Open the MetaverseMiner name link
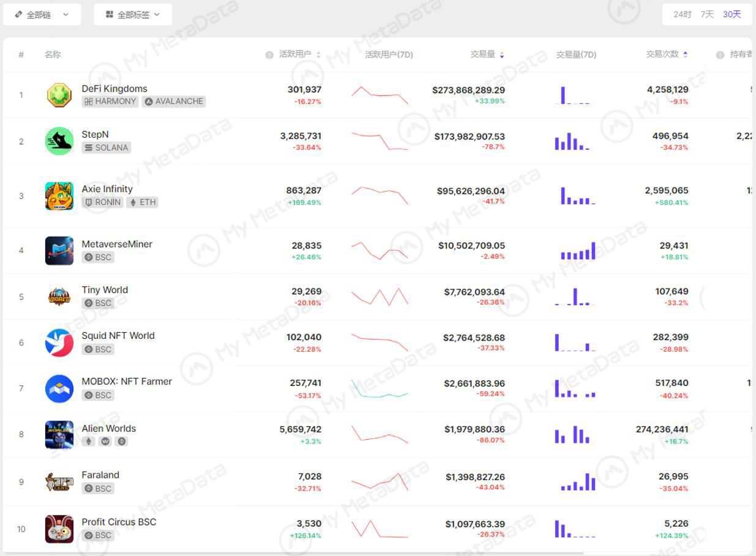756x556 pixels. [x=117, y=244]
